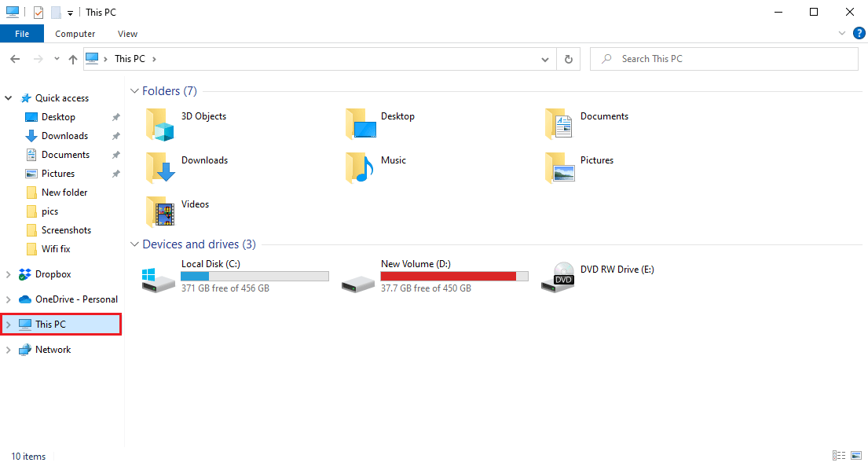Click the Dropbox icon in navigation pane
The image size is (868, 466).
click(x=25, y=274)
